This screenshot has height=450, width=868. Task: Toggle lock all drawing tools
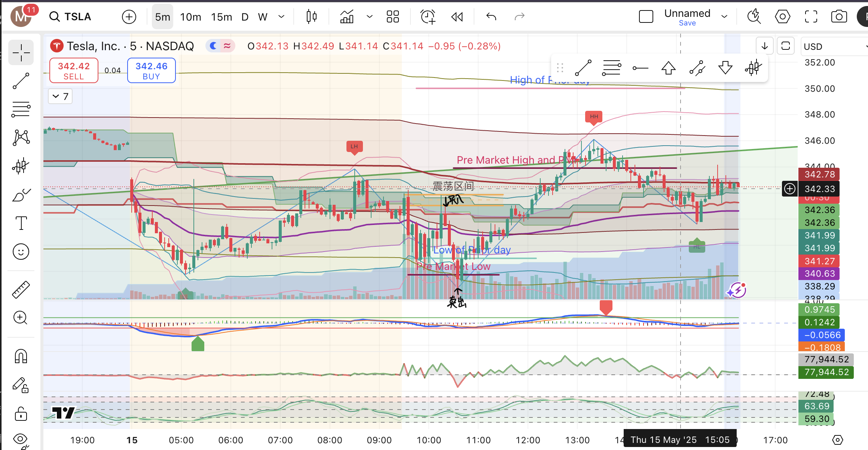tap(21, 413)
